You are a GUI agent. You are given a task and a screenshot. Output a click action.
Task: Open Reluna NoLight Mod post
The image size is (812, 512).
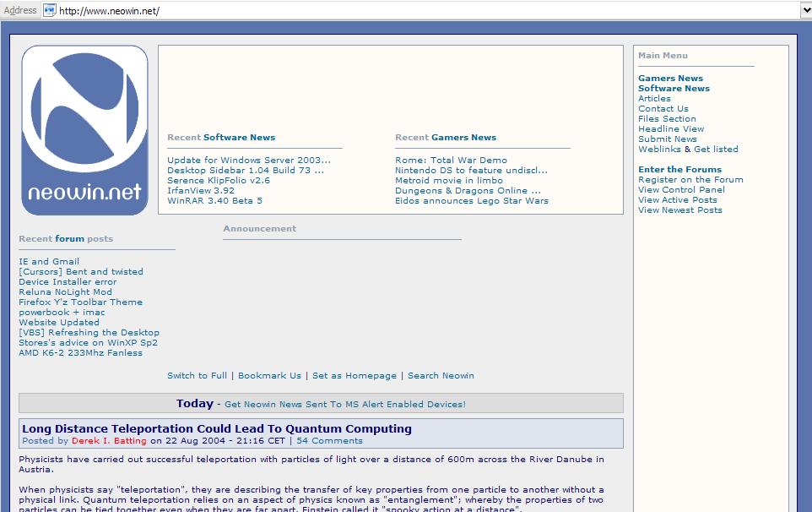[x=65, y=291]
